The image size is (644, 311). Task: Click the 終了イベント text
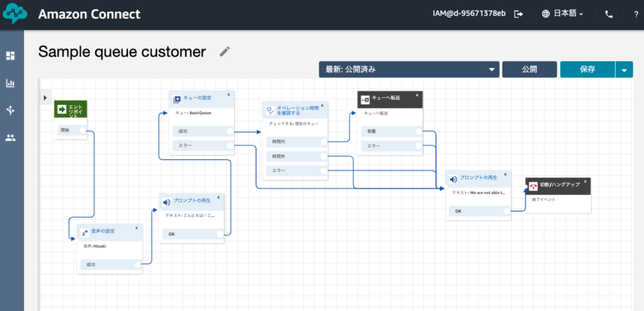543,199
